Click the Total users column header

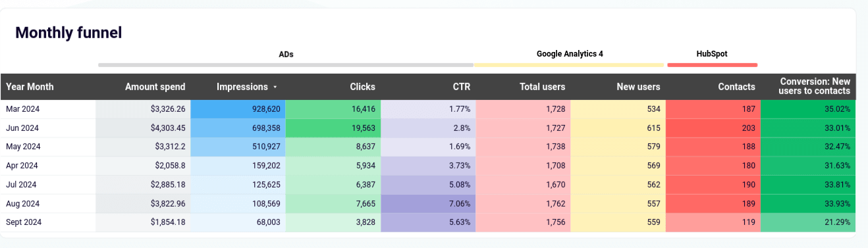point(542,87)
